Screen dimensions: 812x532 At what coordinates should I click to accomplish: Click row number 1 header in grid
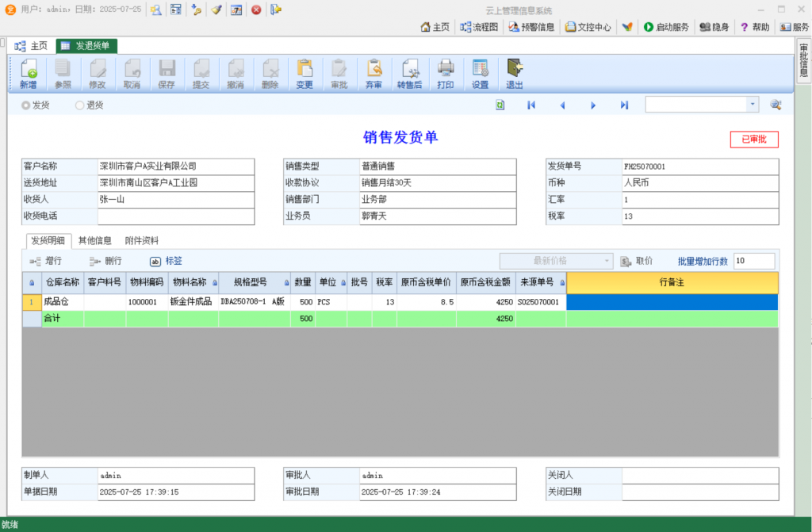click(32, 302)
